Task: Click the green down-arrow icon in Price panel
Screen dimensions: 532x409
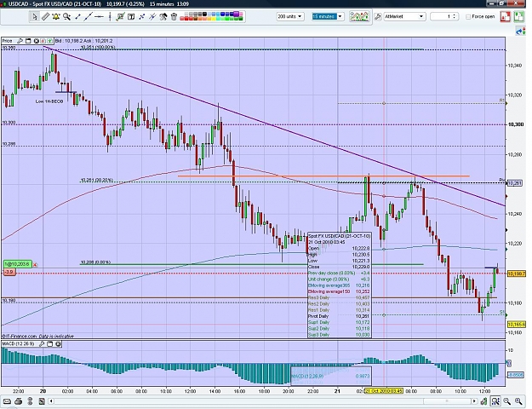Action: point(50,41)
